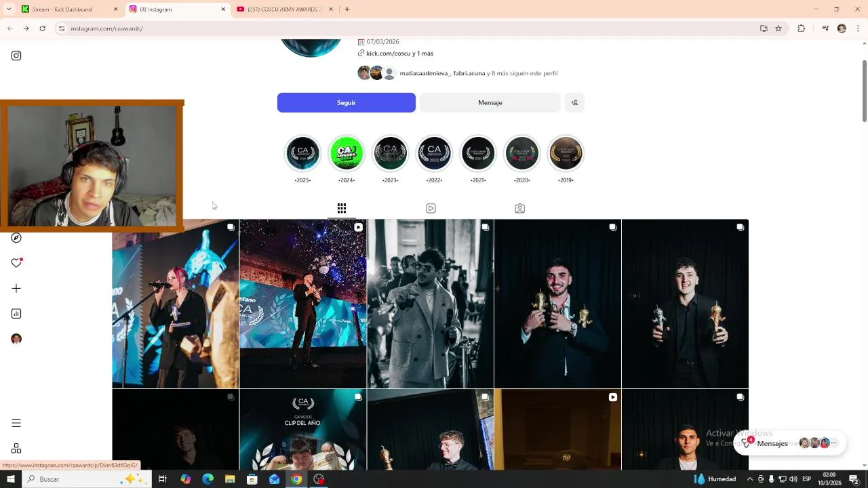The width and height of the screenshot is (868, 488).
Task: Open post of man holding three gold trophies
Action: pyautogui.click(x=557, y=304)
